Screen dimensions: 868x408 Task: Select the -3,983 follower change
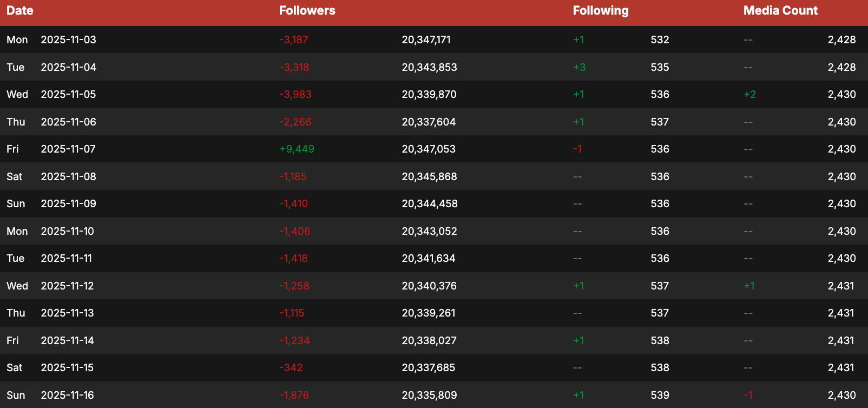point(295,95)
